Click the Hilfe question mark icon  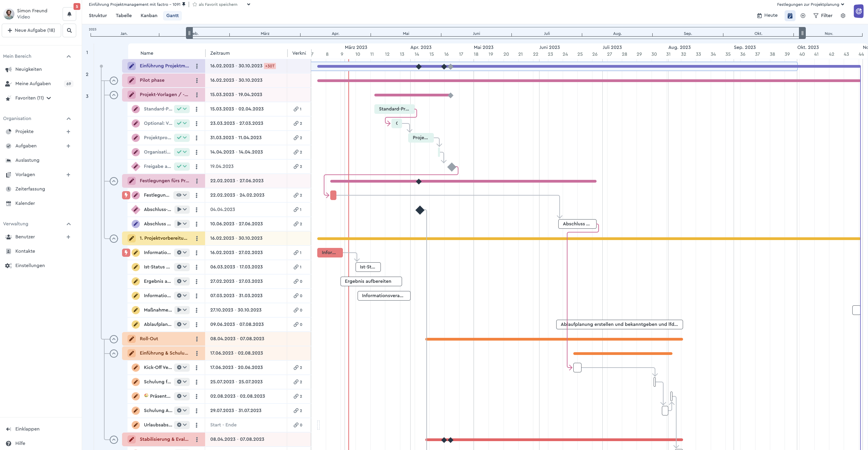(9, 444)
